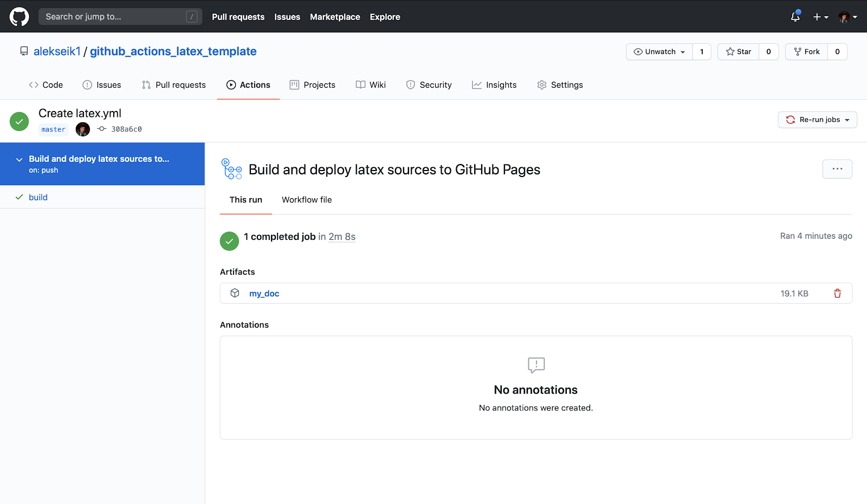
Task: Open the Wiki tab
Action: [x=371, y=85]
